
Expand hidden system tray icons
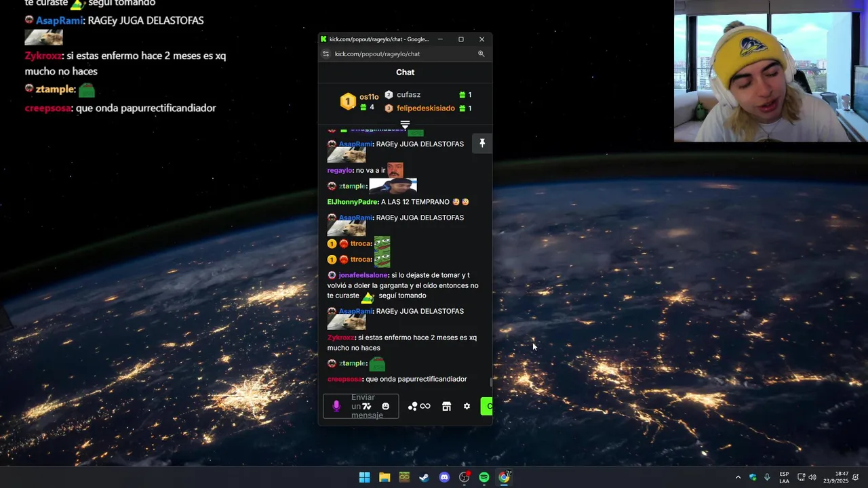[738, 477]
